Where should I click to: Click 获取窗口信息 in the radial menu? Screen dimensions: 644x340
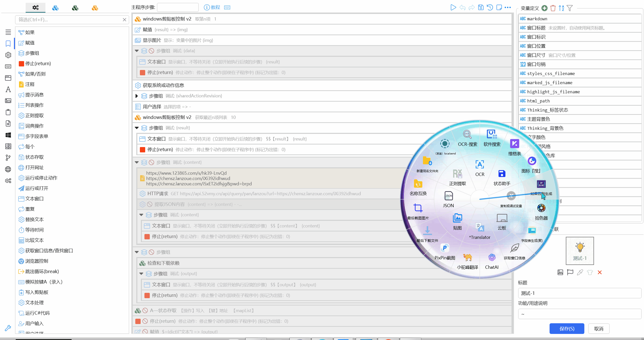[515, 252]
